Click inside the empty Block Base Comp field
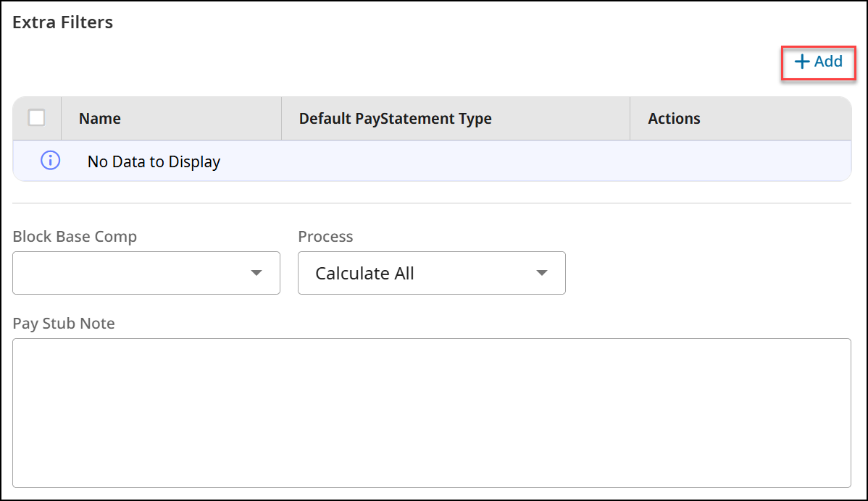868x501 pixels. [130, 273]
